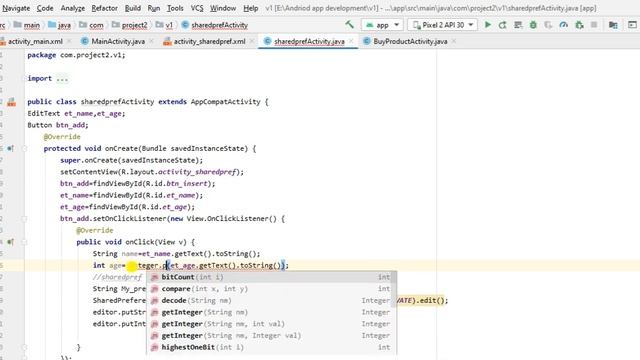Click the sharedprefActivity breadcrumb item

coord(215,25)
